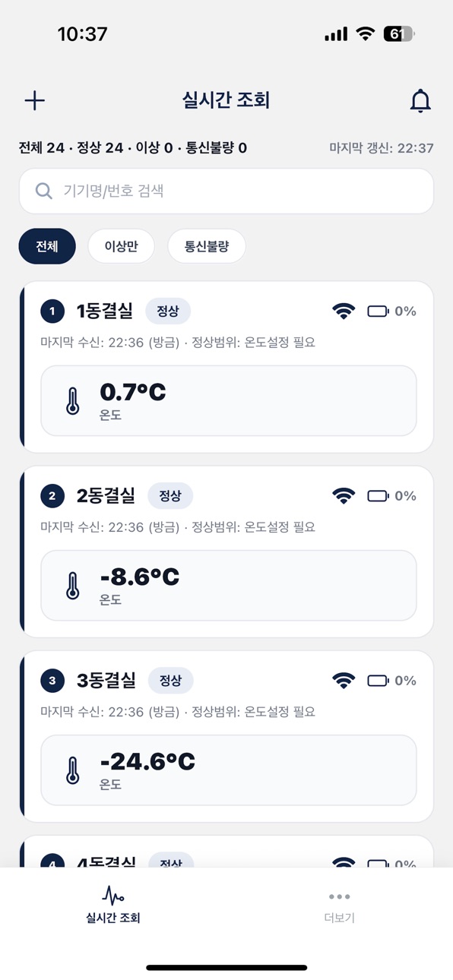Viewport: 453px width, 980px height.
Task: Click the search magnifier icon
Action: [x=44, y=191]
